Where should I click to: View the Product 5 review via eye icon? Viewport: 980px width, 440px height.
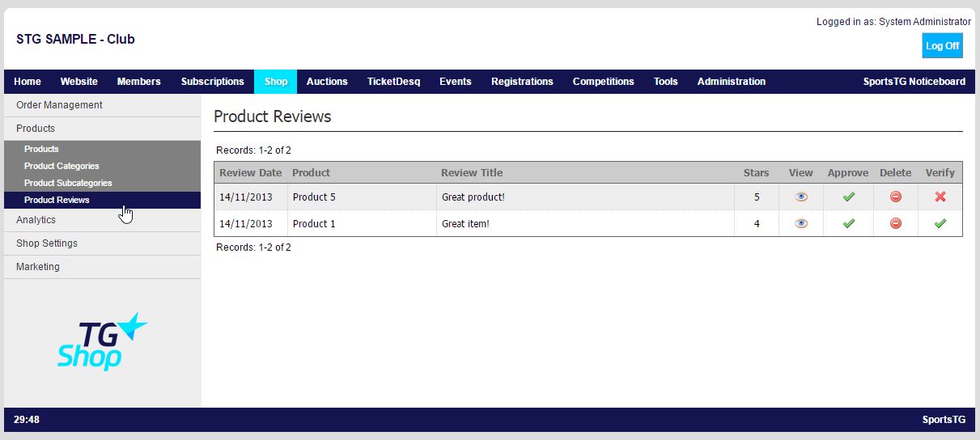point(801,197)
